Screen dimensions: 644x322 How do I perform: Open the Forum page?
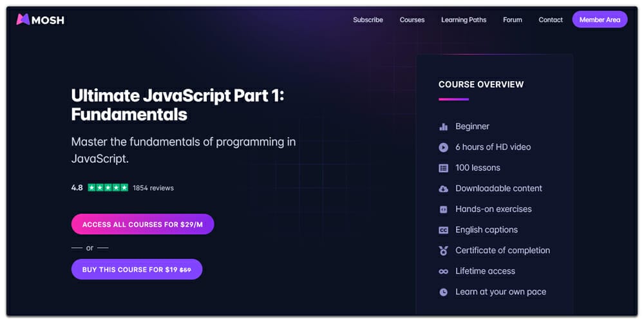tap(513, 20)
